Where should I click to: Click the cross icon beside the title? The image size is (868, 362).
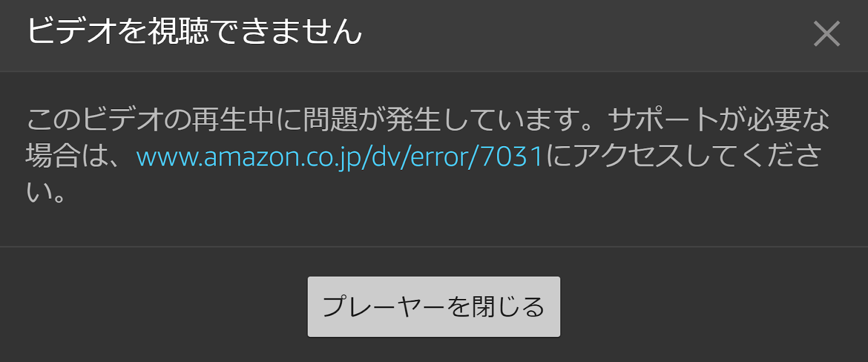click(827, 34)
